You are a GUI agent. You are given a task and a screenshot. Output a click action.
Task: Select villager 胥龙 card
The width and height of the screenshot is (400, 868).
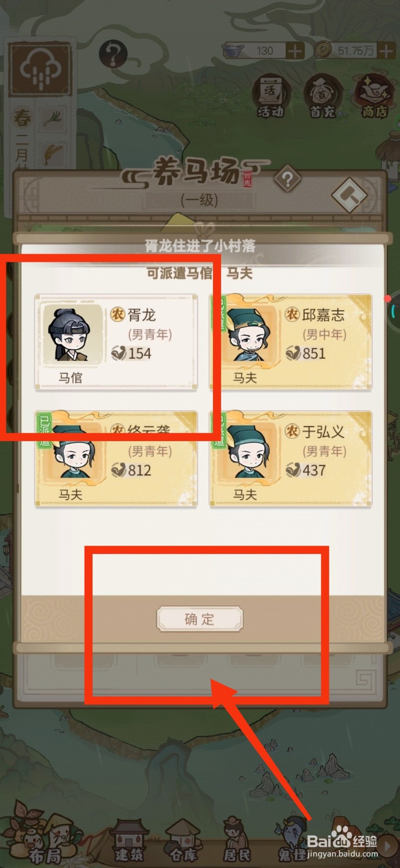pyautogui.click(x=116, y=342)
